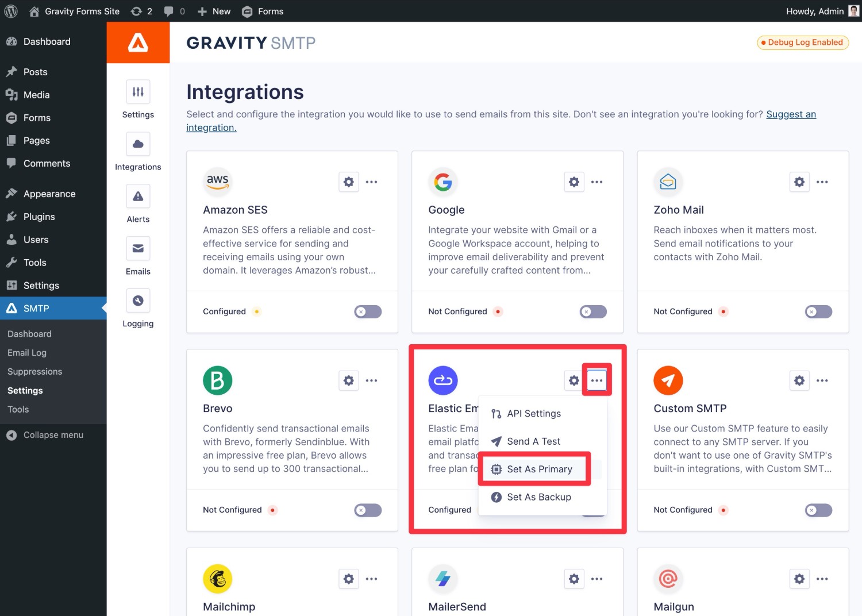Click the orange Gravity logo tile
862x616 pixels.
click(138, 43)
